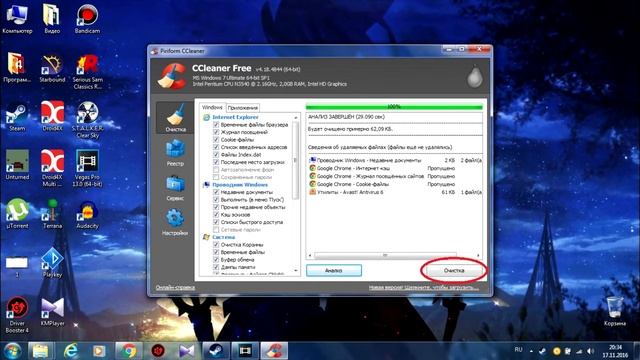
Task: Select the µTorrent desktop icon
Action: (17, 213)
